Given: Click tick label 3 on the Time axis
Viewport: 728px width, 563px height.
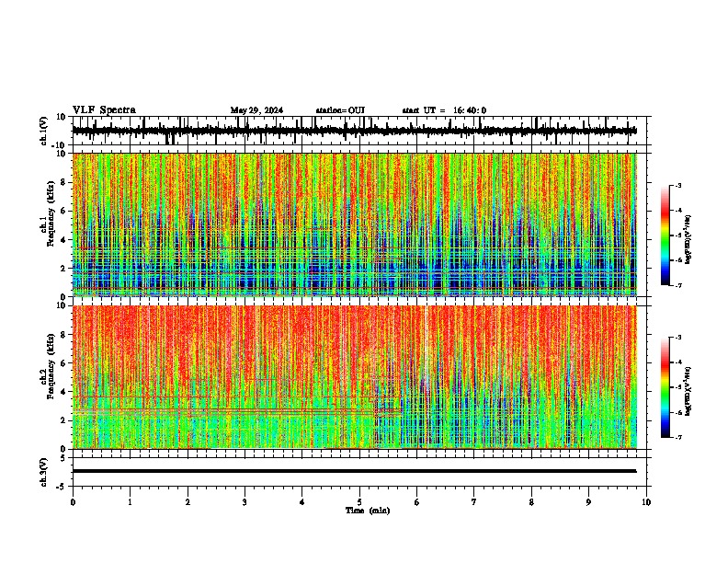Looking at the screenshot, I should [245, 502].
